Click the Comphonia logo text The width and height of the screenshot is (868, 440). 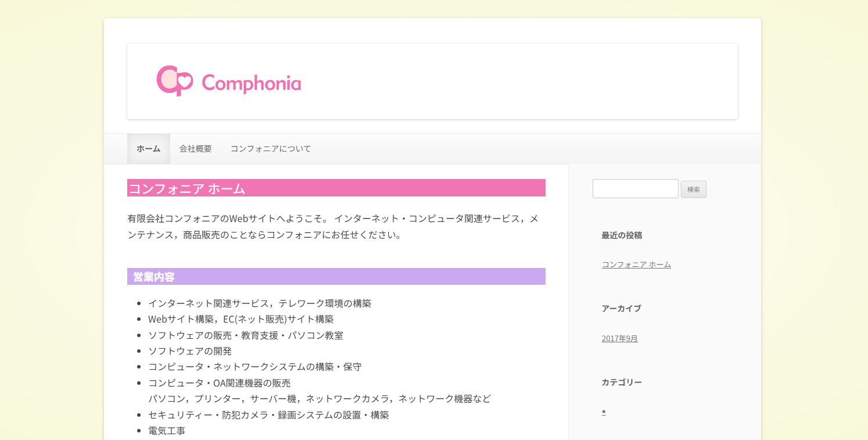[x=251, y=83]
